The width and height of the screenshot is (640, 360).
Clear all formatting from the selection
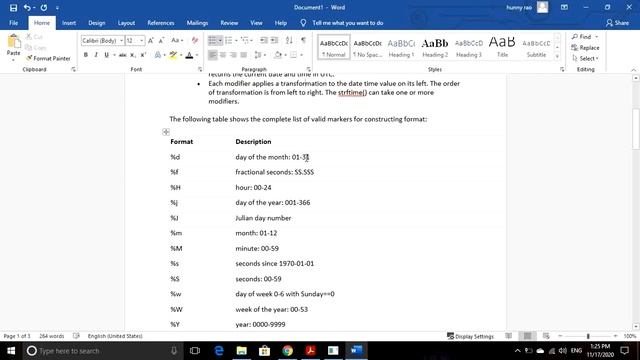point(195,40)
